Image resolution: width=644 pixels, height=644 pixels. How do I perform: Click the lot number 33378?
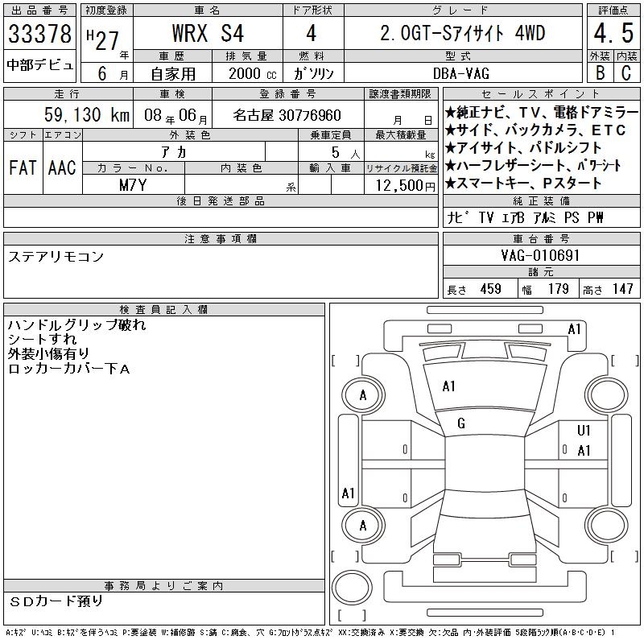(40, 34)
